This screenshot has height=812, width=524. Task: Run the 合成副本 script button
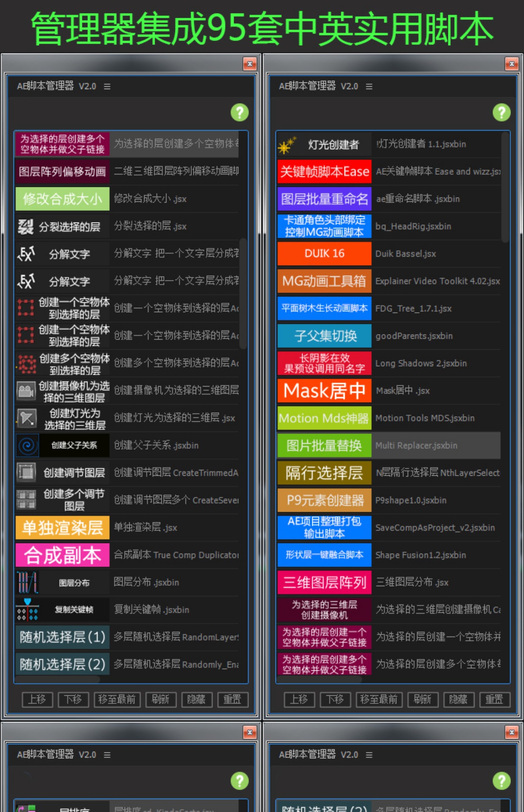click(x=63, y=555)
